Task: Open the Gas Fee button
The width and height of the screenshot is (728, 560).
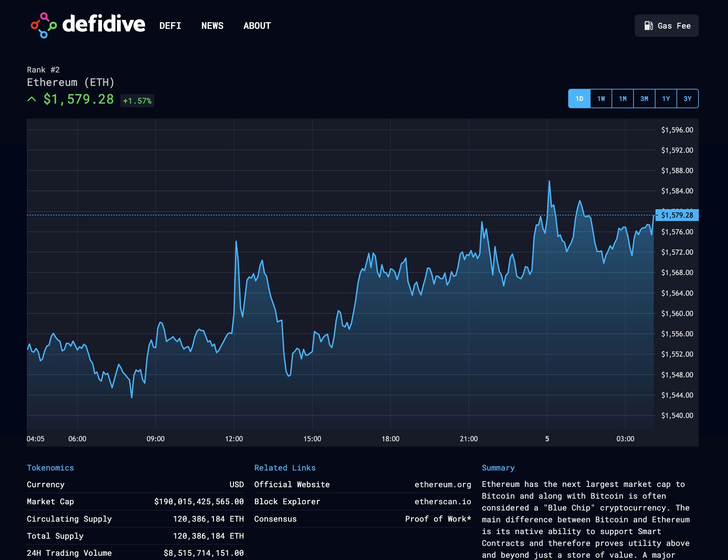Action: click(666, 26)
